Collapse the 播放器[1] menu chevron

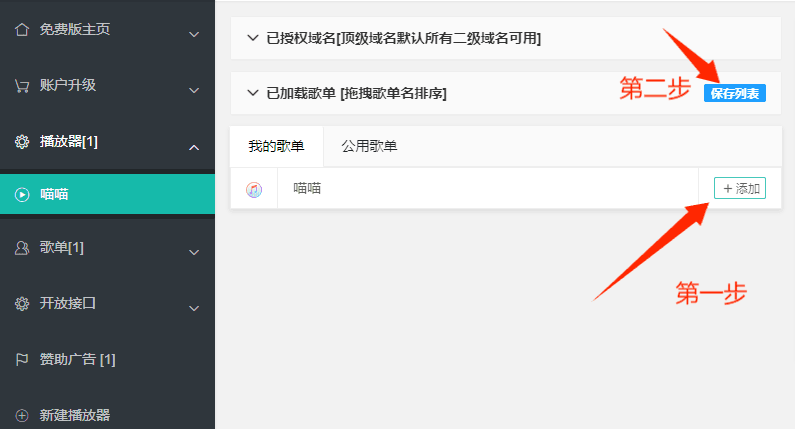194,147
